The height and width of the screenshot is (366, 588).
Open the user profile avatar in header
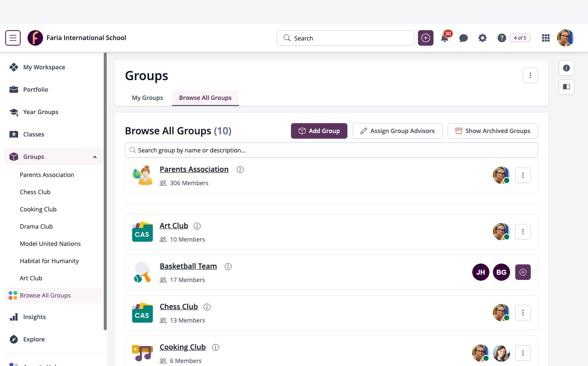pos(566,38)
